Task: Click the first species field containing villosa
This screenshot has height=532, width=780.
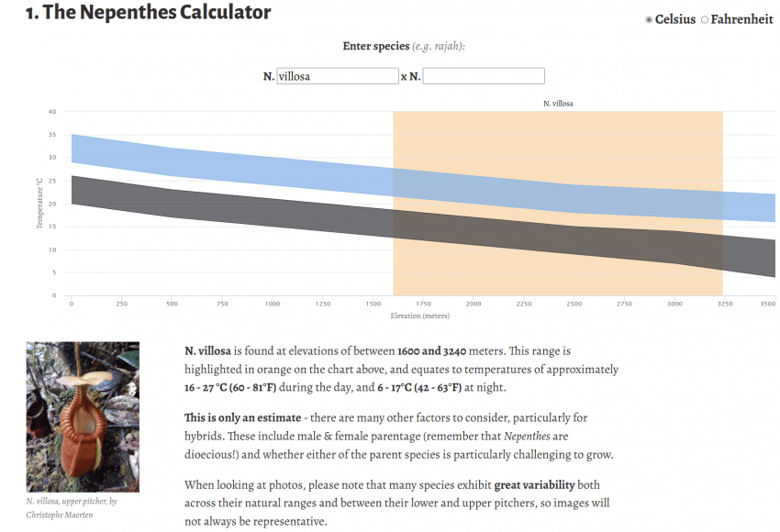Action: pos(338,76)
